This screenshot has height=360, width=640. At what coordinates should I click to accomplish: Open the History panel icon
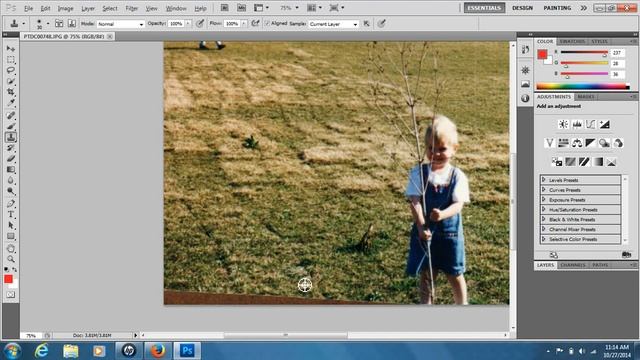pyautogui.click(x=525, y=50)
